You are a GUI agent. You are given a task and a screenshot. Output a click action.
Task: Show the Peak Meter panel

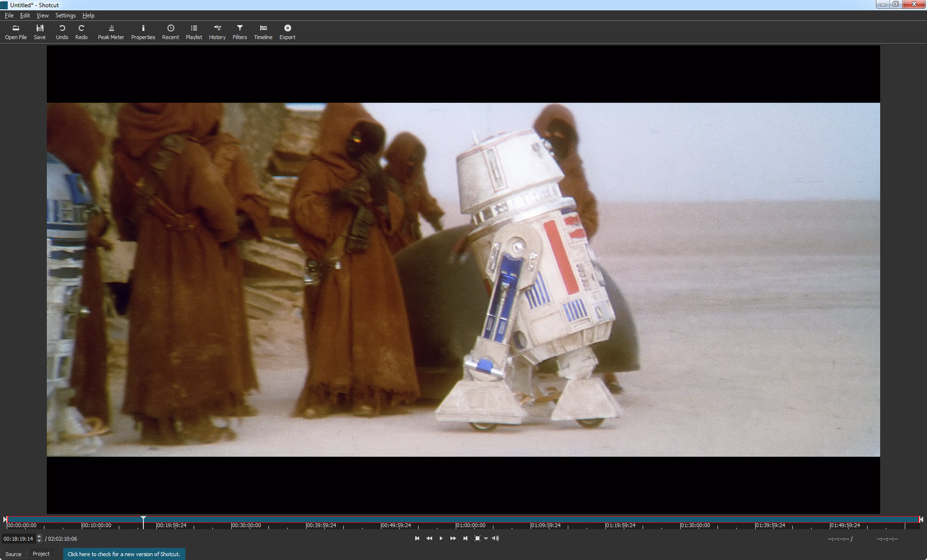point(111,32)
